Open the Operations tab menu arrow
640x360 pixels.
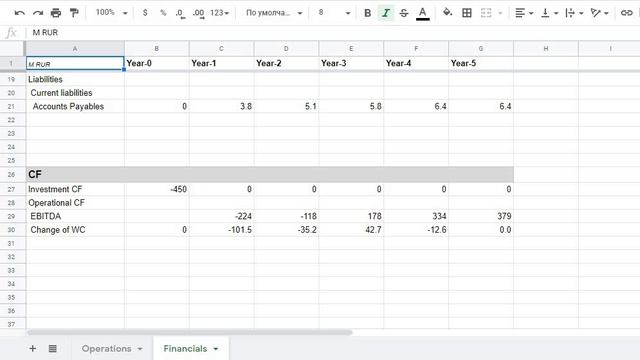coord(140,349)
